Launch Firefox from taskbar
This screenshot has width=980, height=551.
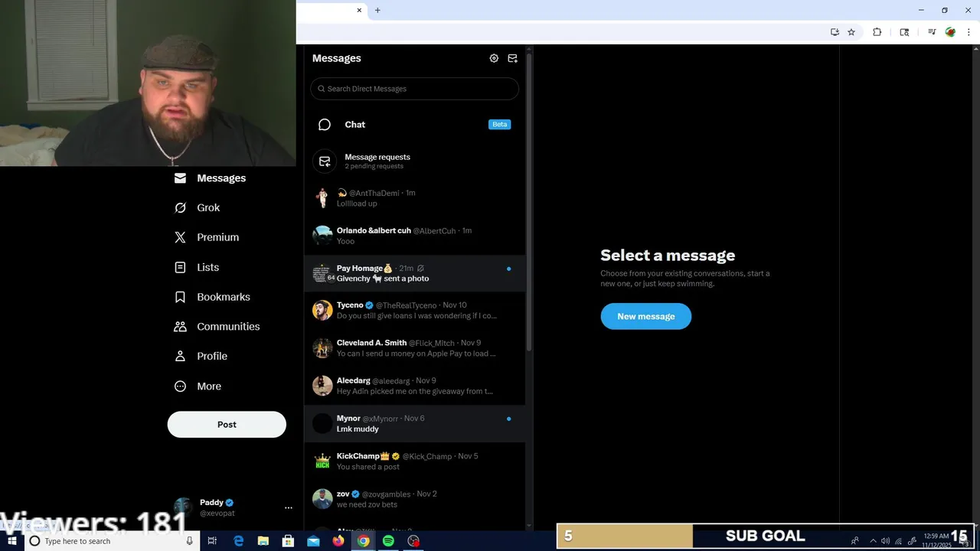point(338,541)
